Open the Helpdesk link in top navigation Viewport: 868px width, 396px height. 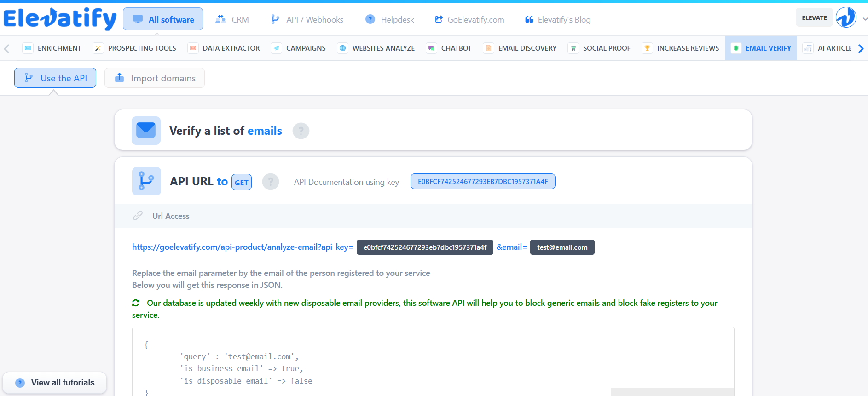390,19
